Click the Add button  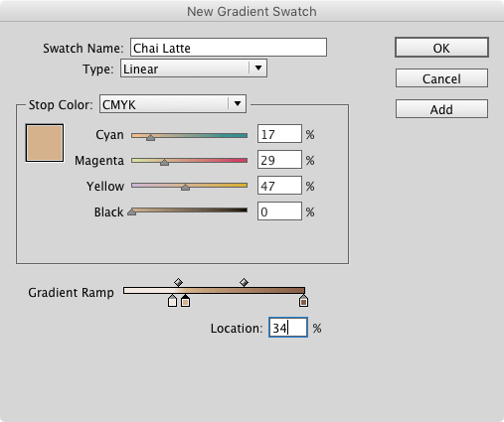pyautogui.click(x=441, y=109)
